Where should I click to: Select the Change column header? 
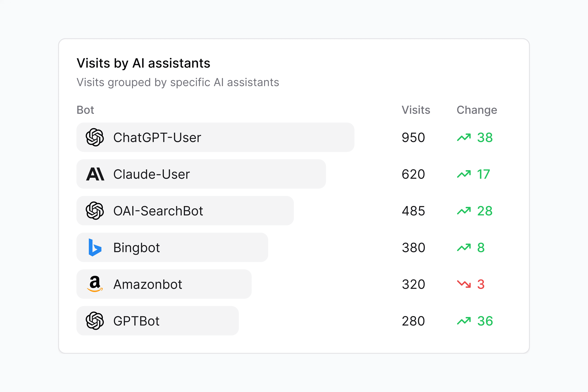coord(477,109)
